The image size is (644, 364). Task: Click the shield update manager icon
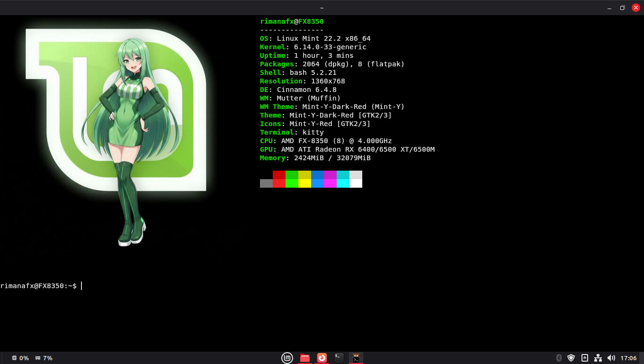coord(571,358)
